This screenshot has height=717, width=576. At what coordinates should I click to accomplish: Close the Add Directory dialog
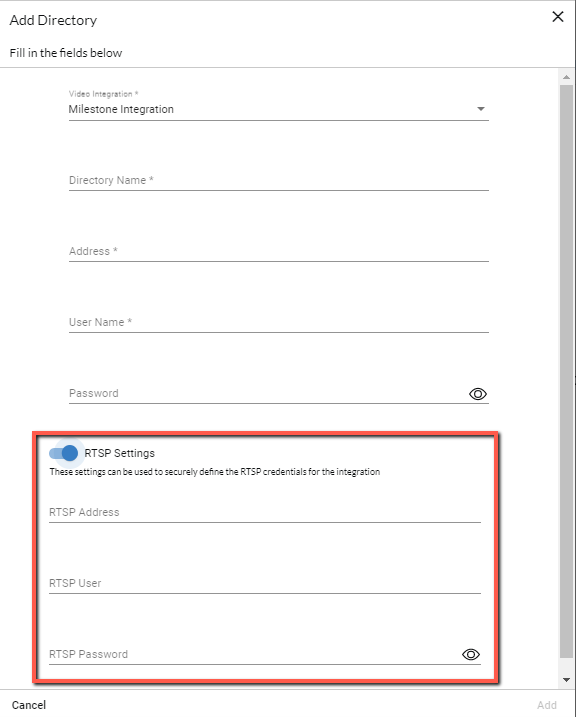coord(557,17)
